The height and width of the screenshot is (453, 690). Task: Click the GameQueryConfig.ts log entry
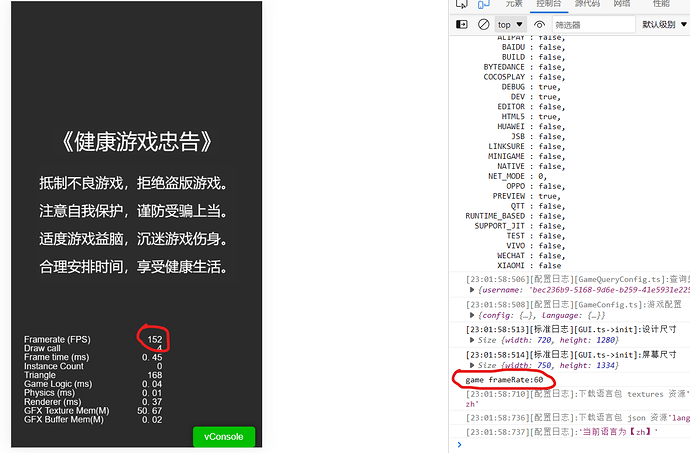tap(578, 279)
